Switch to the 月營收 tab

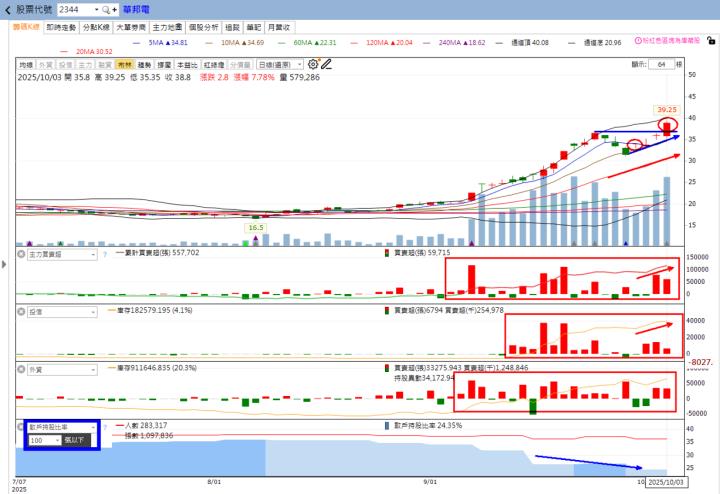[x=279, y=28]
